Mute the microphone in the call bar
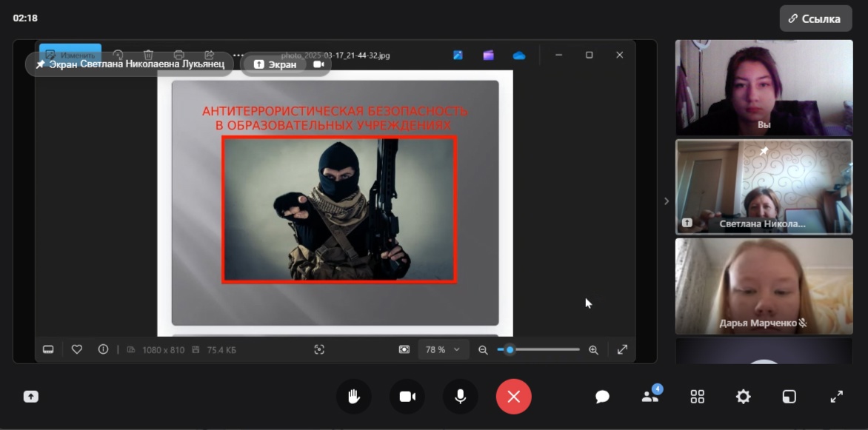 (x=460, y=396)
